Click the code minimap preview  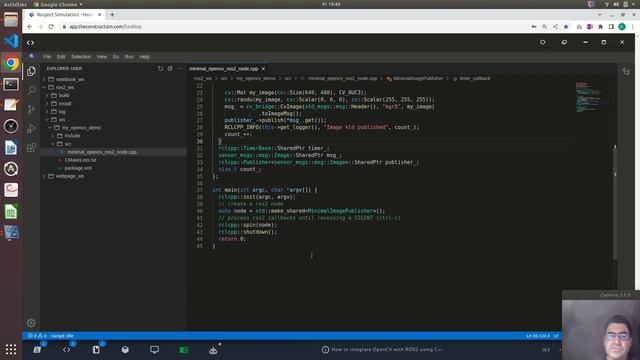coord(588,97)
